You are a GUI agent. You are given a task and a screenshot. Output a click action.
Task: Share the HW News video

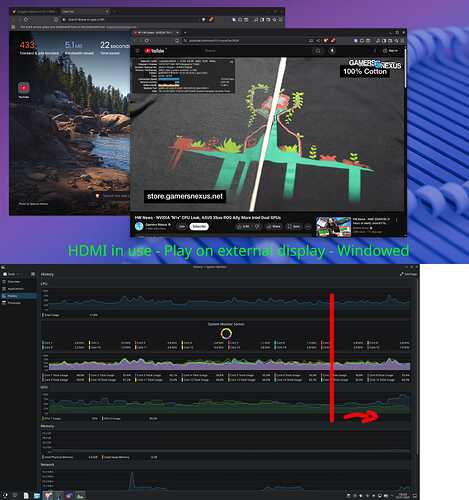pos(273,227)
